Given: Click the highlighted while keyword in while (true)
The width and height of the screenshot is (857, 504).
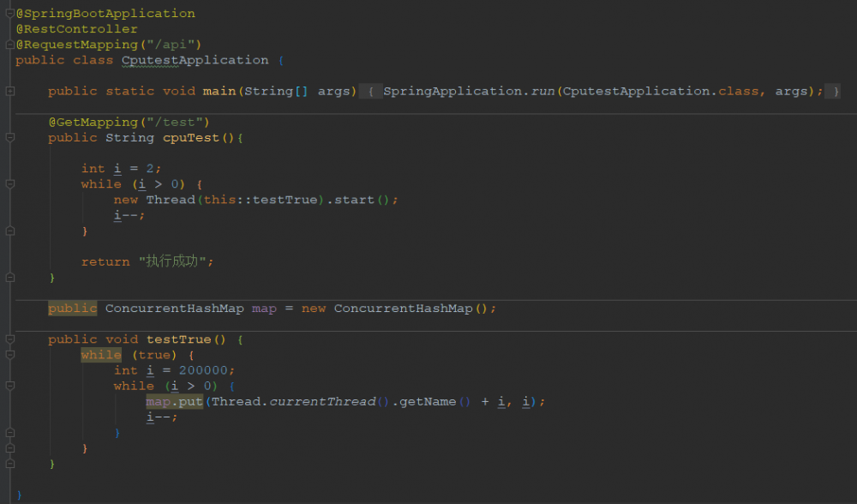Looking at the screenshot, I should [x=101, y=355].
